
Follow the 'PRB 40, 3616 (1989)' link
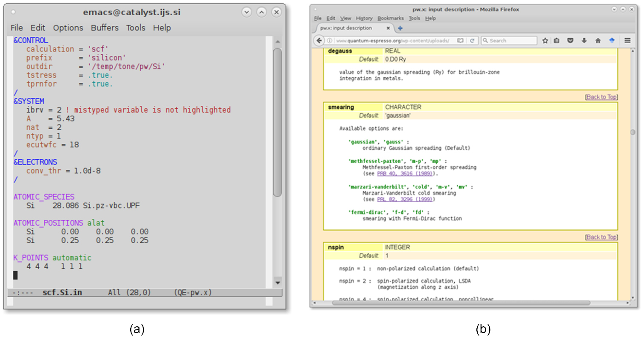coord(405,174)
